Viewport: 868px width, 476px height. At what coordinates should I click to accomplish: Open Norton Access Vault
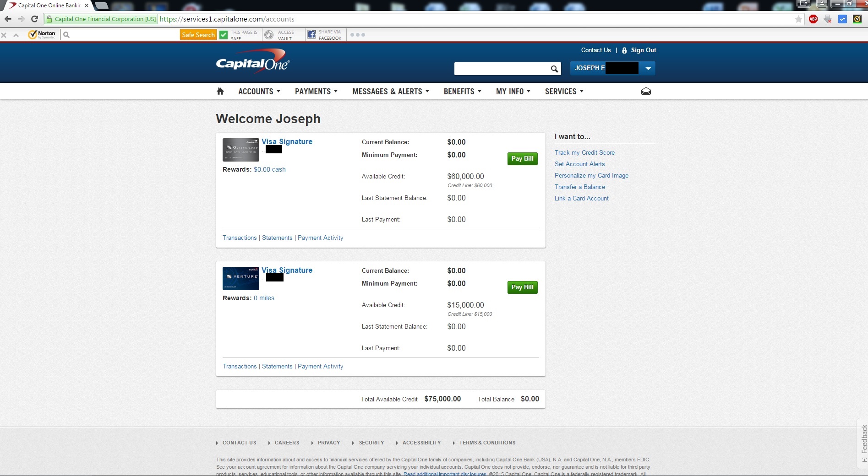pyautogui.click(x=280, y=35)
